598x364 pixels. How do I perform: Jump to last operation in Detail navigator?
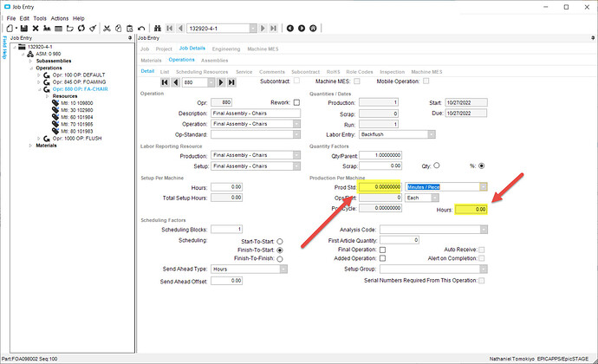click(x=231, y=82)
